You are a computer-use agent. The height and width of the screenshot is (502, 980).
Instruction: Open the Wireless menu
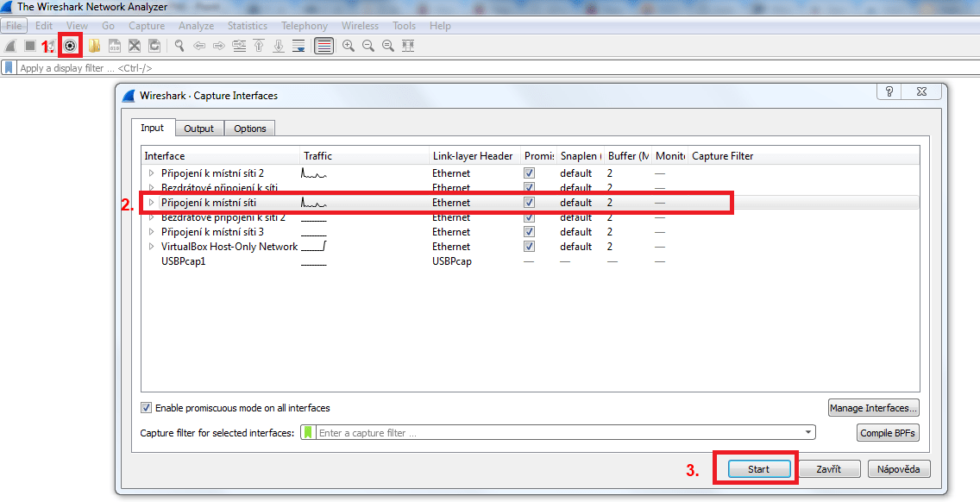click(360, 26)
